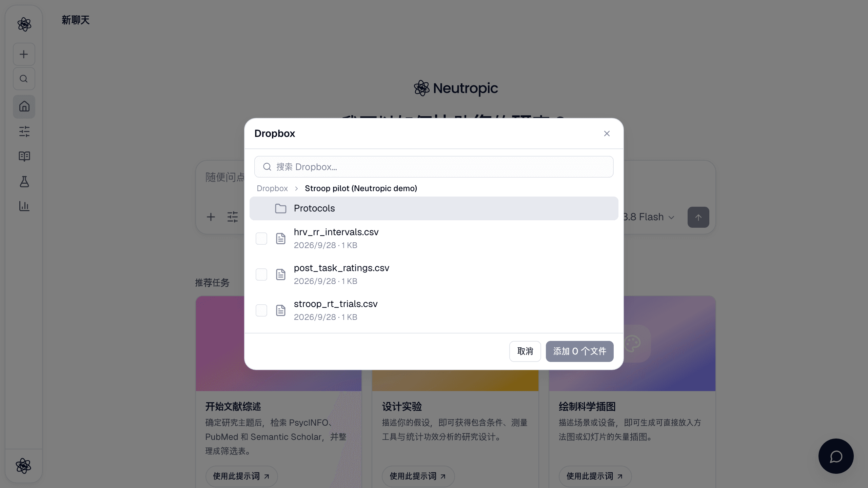Click the Stroop pilot (Neutropic demo) breadcrumb
868x488 pixels.
point(361,188)
